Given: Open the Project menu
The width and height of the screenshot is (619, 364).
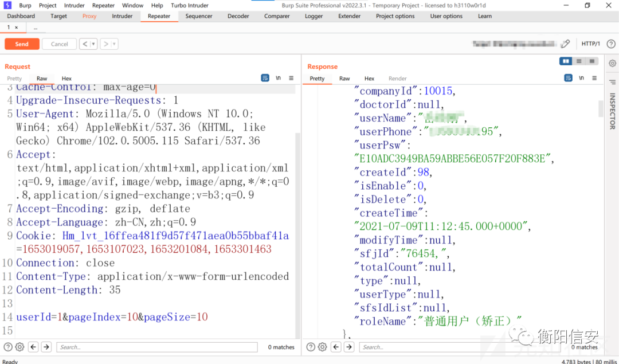Looking at the screenshot, I should pos(48,6).
